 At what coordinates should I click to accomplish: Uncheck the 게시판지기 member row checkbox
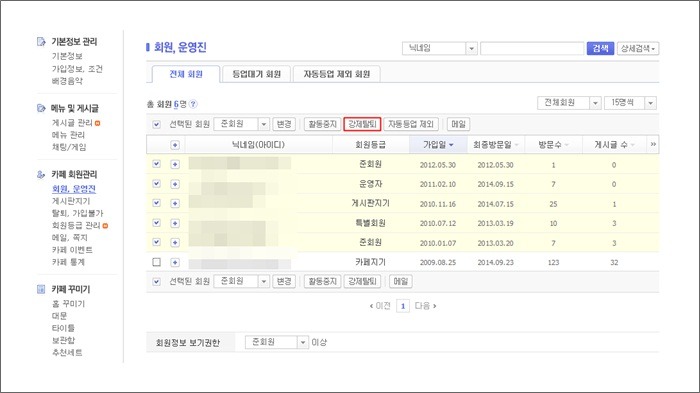156,203
